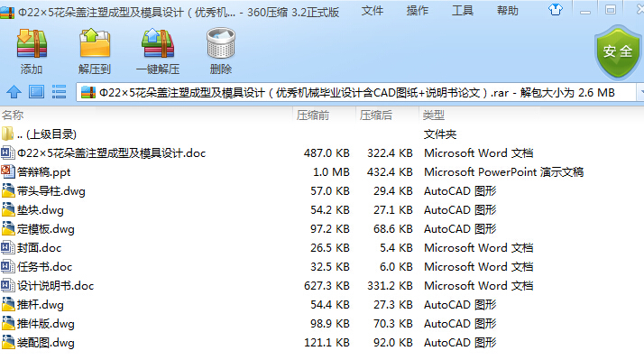Open the 文件 menu
This screenshot has width=644, height=360.
coord(373,10)
